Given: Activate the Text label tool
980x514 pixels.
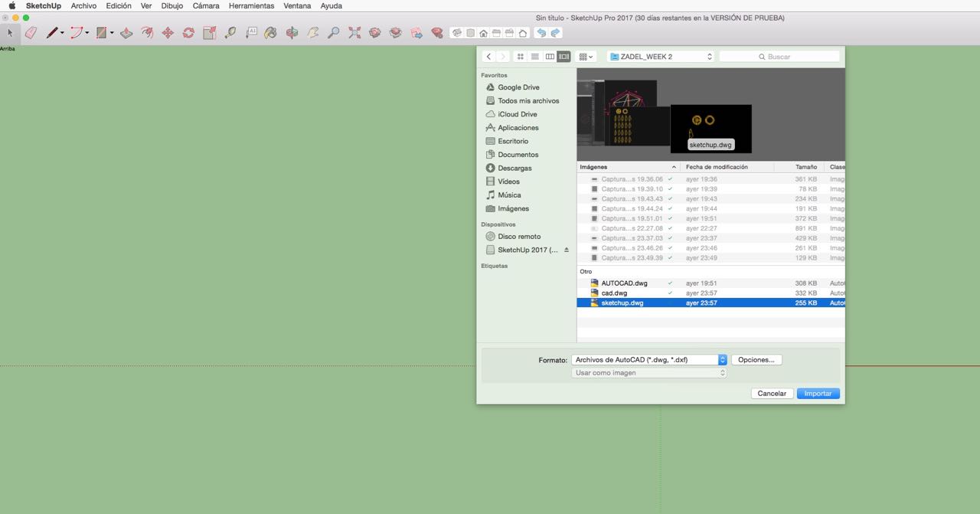Looking at the screenshot, I should point(251,33).
